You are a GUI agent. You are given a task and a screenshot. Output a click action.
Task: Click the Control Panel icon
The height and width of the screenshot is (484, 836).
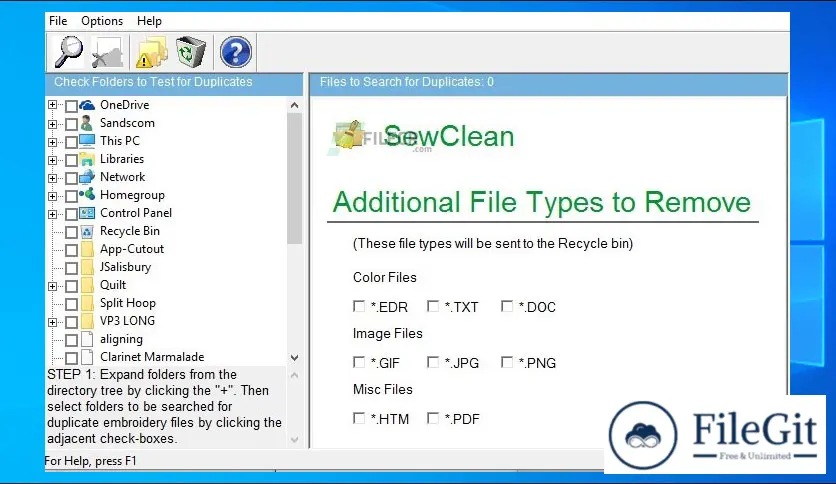coord(87,213)
